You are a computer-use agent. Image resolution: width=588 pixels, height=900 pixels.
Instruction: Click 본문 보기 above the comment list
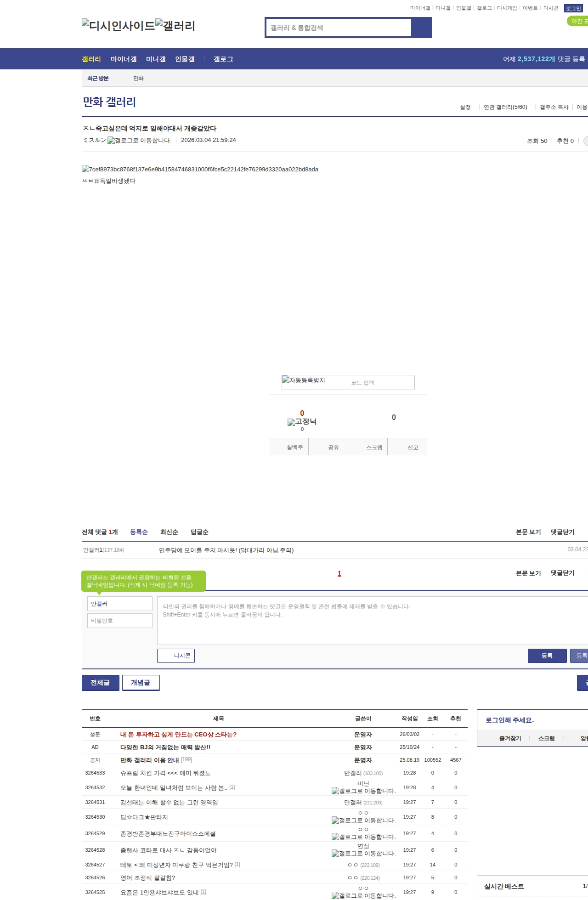point(528,532)
